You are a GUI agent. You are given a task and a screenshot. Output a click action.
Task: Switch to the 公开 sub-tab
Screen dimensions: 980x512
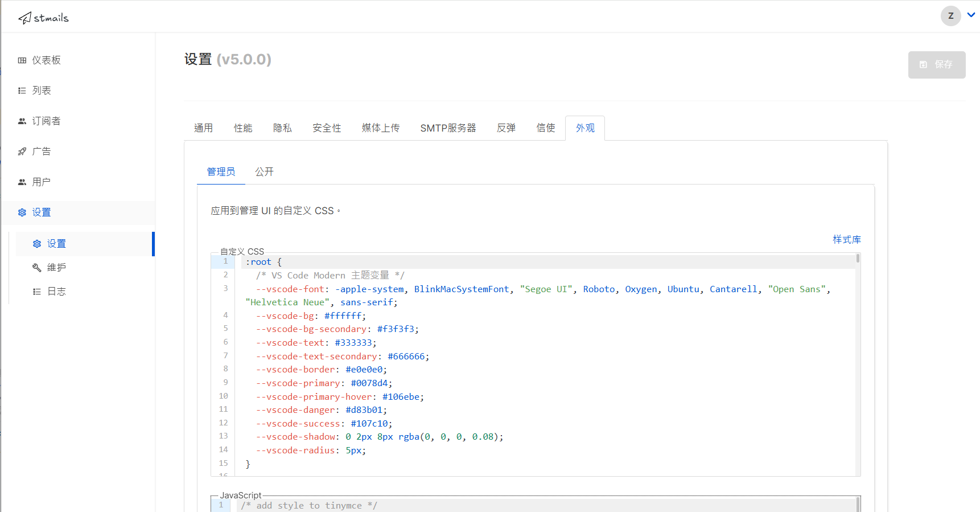(x=264, y=172)
